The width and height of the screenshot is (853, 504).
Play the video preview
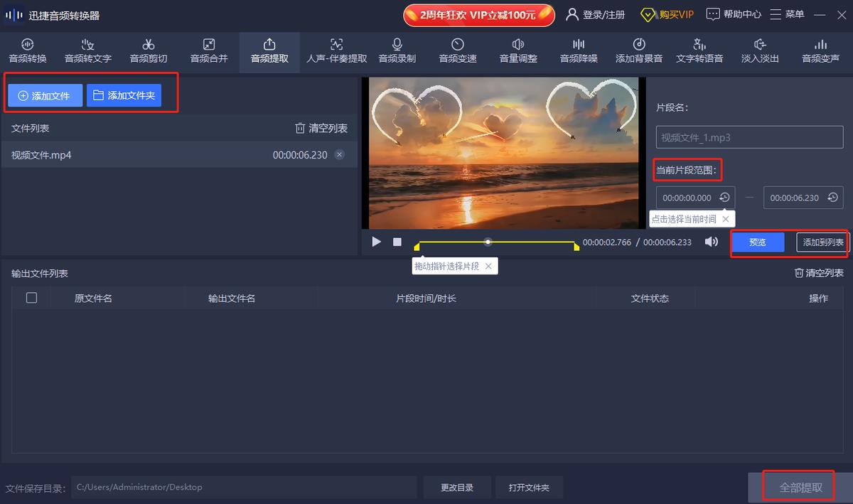point(377,242)
